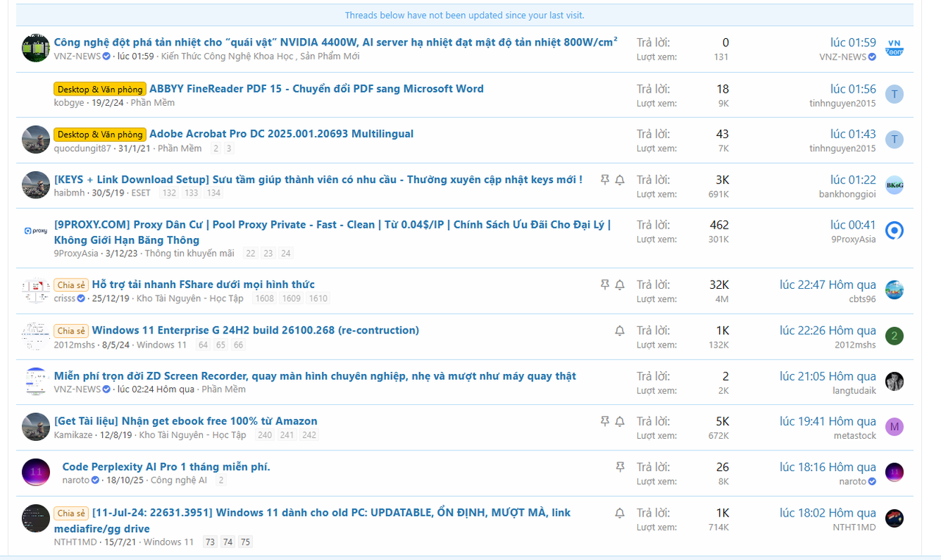This screenshot has width=941, height=560.
Task: Click pin icon in FShare thread row
Action: click(x=605, y=284)
